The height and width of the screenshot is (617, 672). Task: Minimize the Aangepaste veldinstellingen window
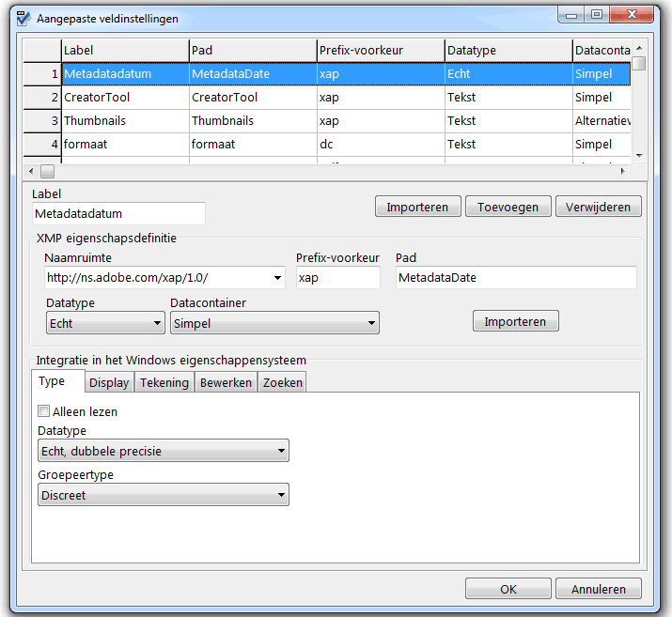point(570,15)
